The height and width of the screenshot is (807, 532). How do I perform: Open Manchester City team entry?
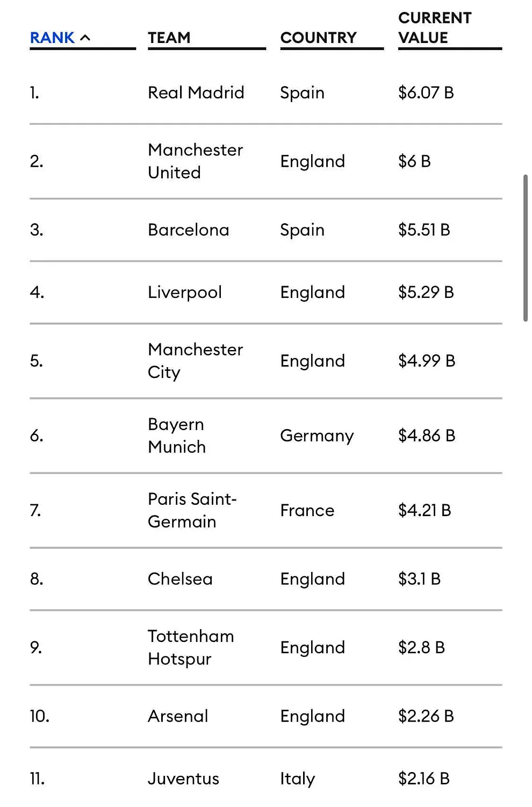click(x=195, y=361)
